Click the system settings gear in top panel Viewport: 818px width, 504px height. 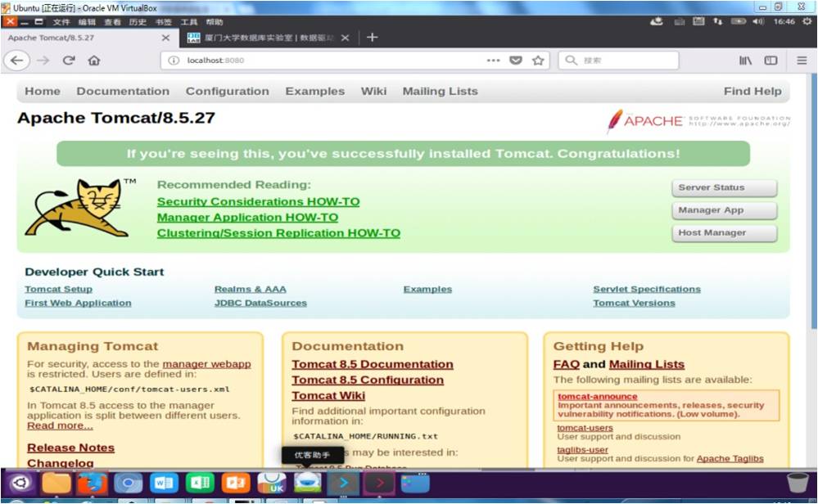click(x=807, y=21)
